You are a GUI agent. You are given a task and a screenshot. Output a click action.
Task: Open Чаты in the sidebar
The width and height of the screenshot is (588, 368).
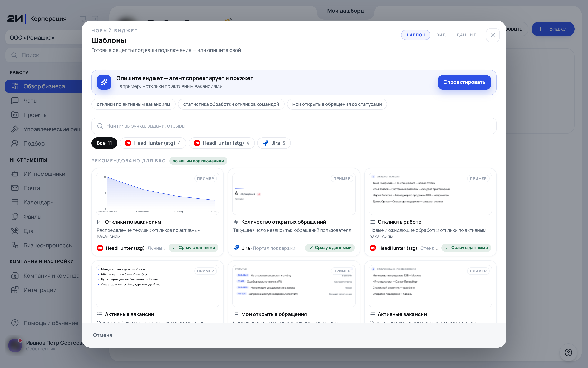pyautogui.click(x=30, y=101)
